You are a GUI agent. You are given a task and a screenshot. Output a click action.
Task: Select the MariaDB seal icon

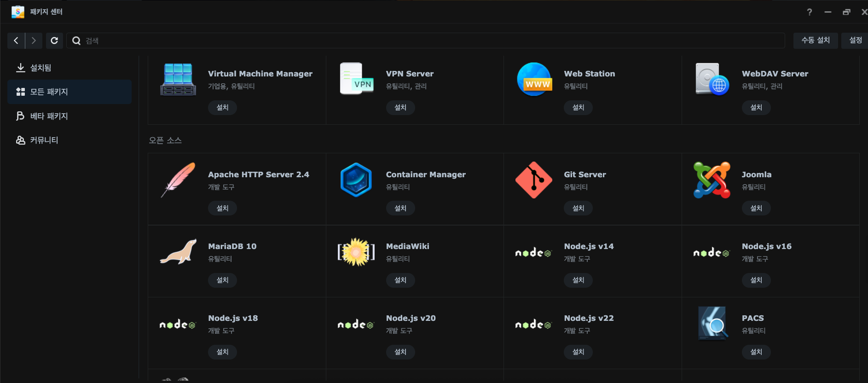pyautogui.click(x=178, y=252)
